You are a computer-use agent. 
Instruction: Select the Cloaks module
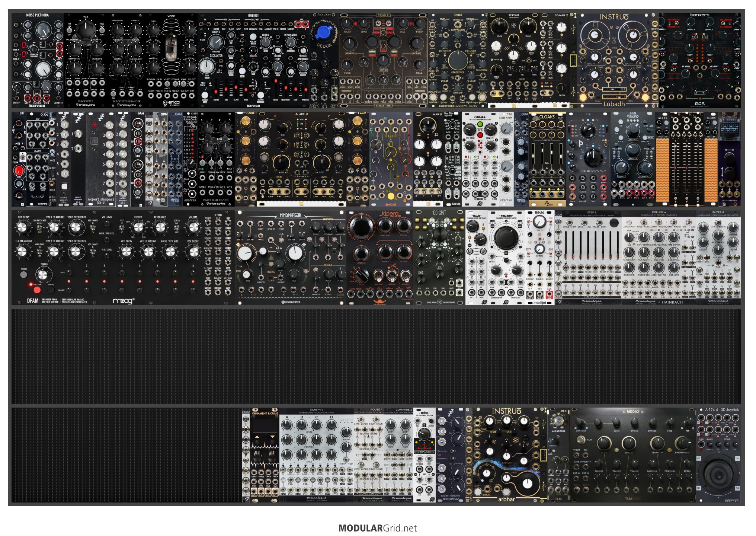[x=547, y=159]
